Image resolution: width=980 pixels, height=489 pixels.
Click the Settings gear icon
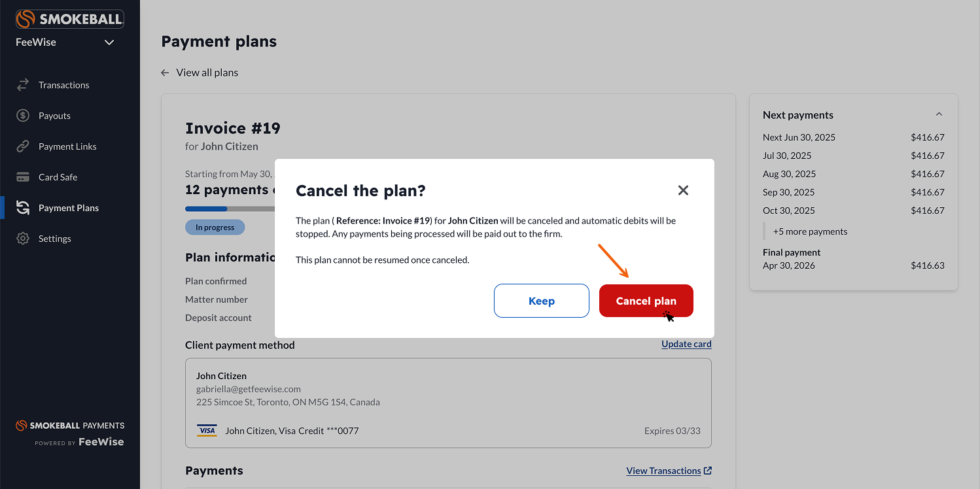[x=23, y=239]
